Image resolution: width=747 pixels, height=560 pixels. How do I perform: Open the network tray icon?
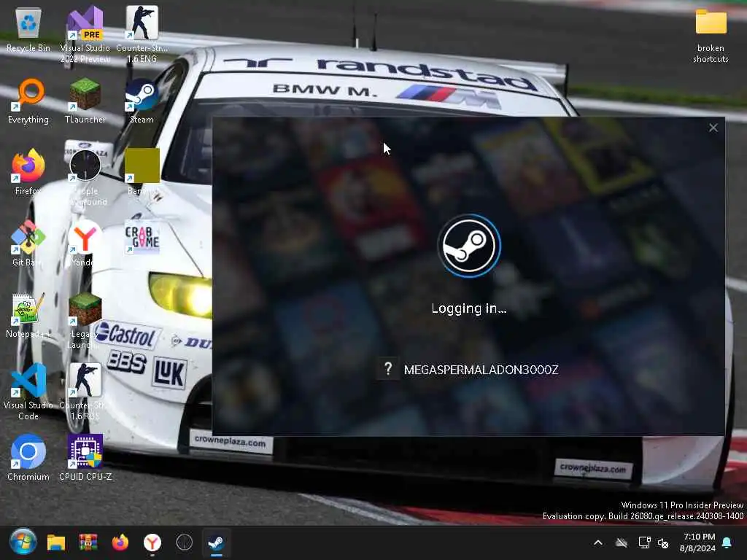click(x=644, y=542)
